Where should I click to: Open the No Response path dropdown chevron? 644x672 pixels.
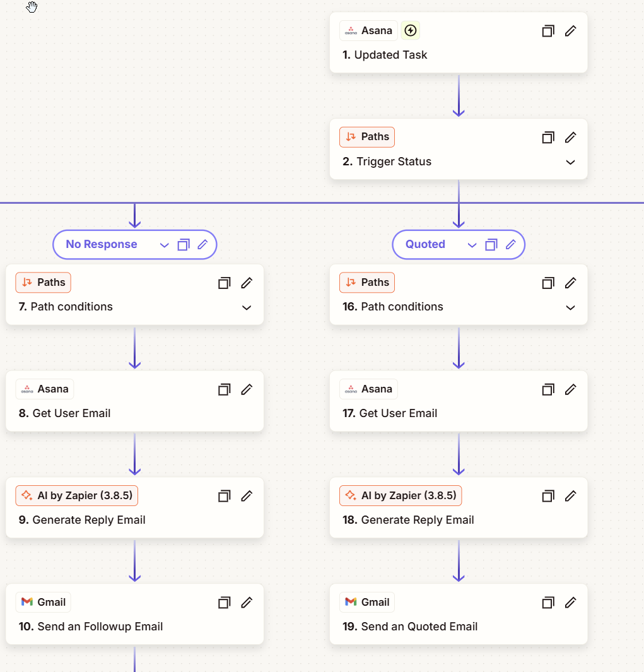[x=164, y=245]
